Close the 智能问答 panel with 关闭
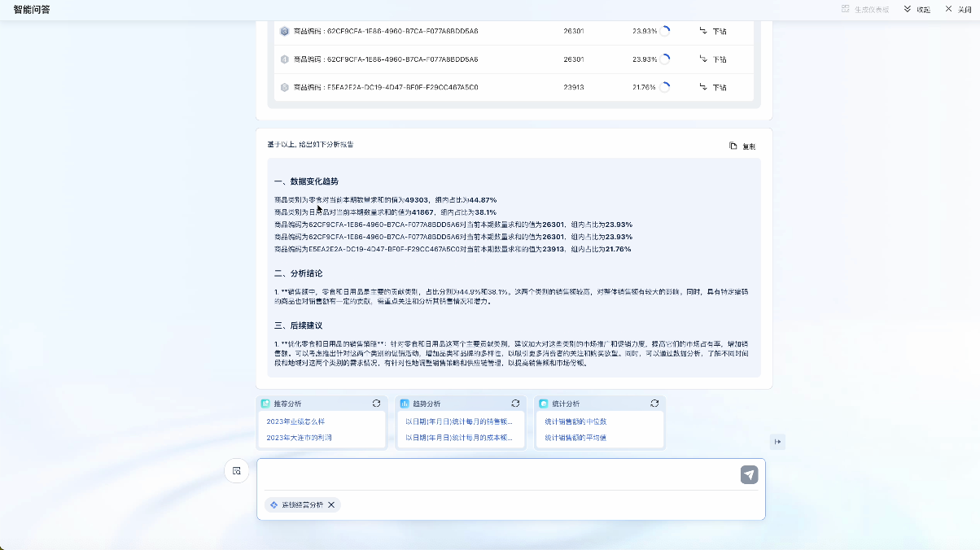 pos(959,9)
